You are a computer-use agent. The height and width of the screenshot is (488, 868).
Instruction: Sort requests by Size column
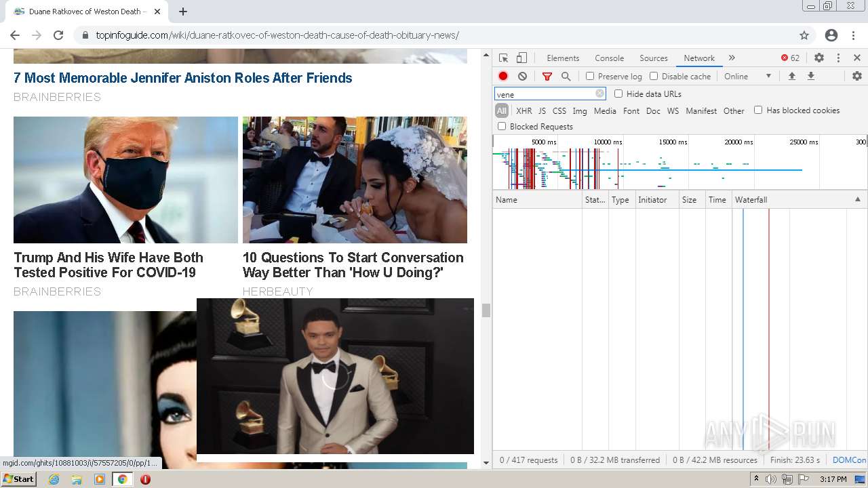click(x=692, y=200)
